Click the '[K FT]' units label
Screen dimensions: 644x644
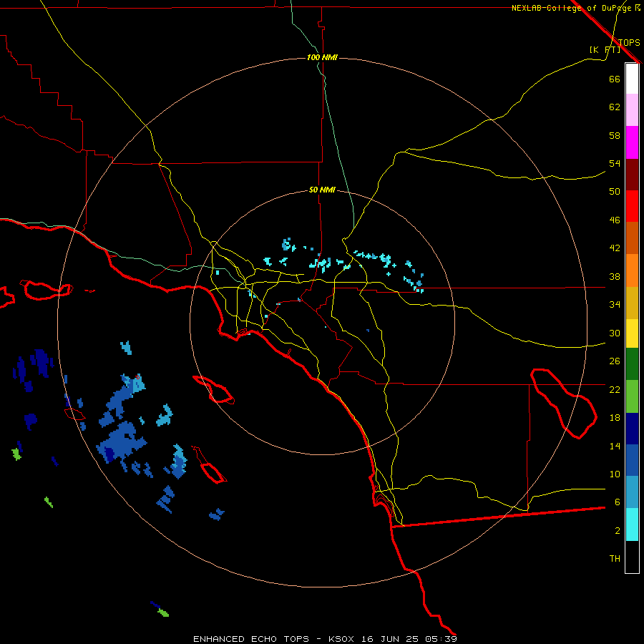(x=605, y=49)
